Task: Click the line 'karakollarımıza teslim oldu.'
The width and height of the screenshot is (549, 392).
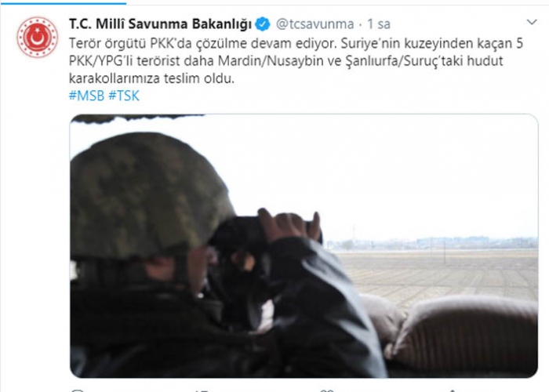Action: coord(151,78)
